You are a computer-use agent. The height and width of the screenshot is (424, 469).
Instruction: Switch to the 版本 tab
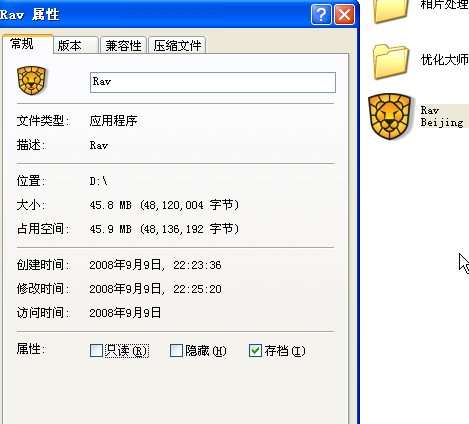[76, 45]
